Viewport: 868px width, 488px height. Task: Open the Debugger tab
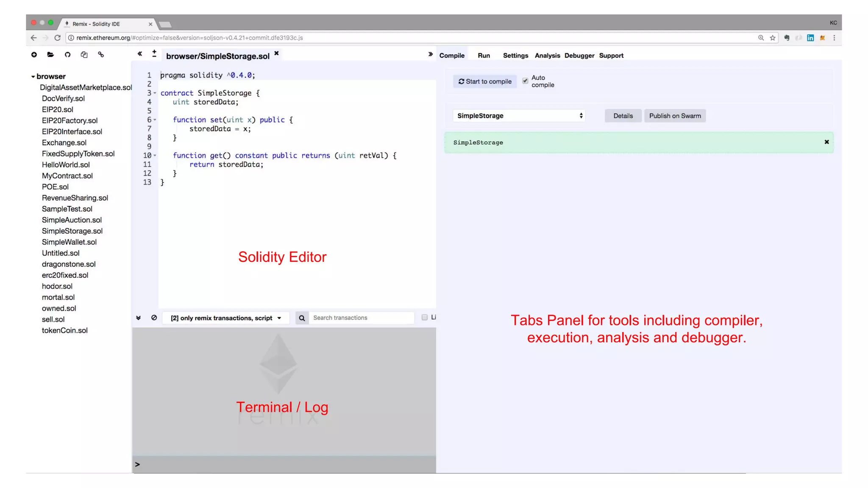579,55
